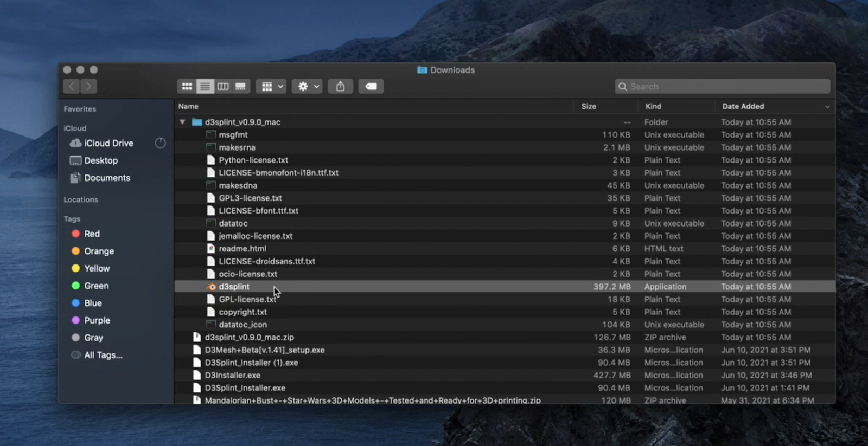
Task: Switch to column view
Action: [222, 86]
